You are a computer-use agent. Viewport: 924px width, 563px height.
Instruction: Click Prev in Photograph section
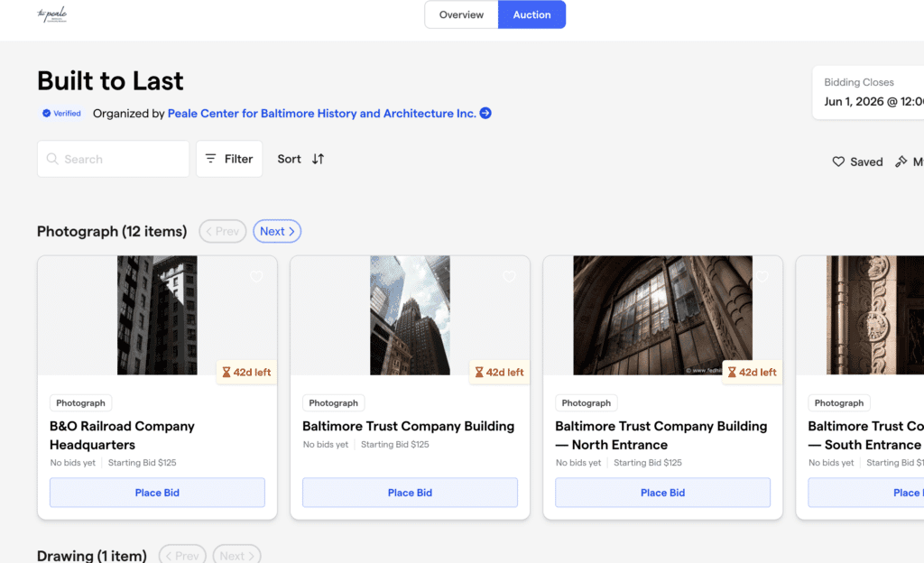(223, 232)
